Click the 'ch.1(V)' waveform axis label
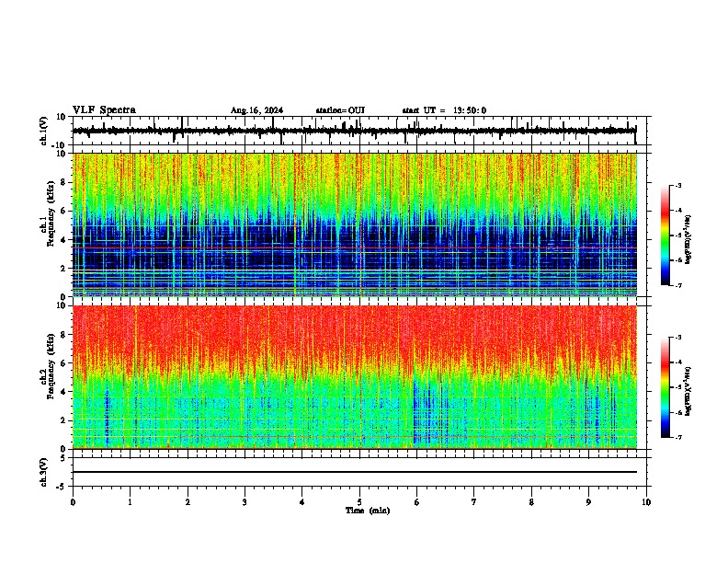The height and width of the screenshot is (563, 728). coord(44,131)
